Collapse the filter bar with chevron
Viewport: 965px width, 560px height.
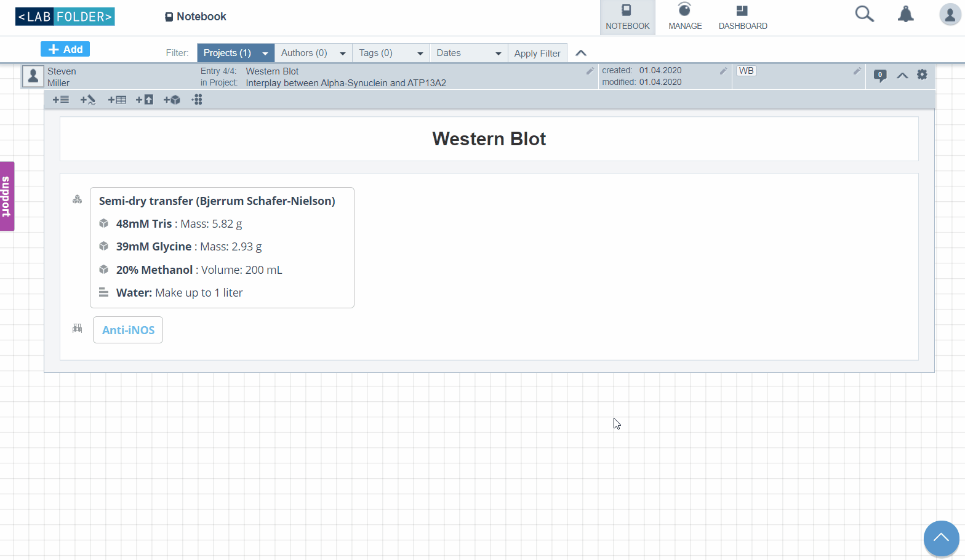[x=581, y=53]
